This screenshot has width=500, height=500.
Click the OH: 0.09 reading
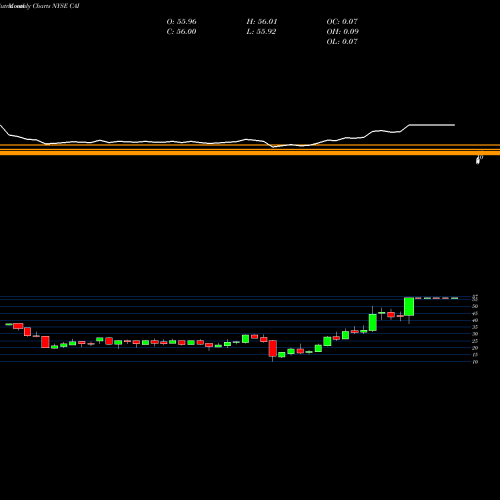(342, 32)
